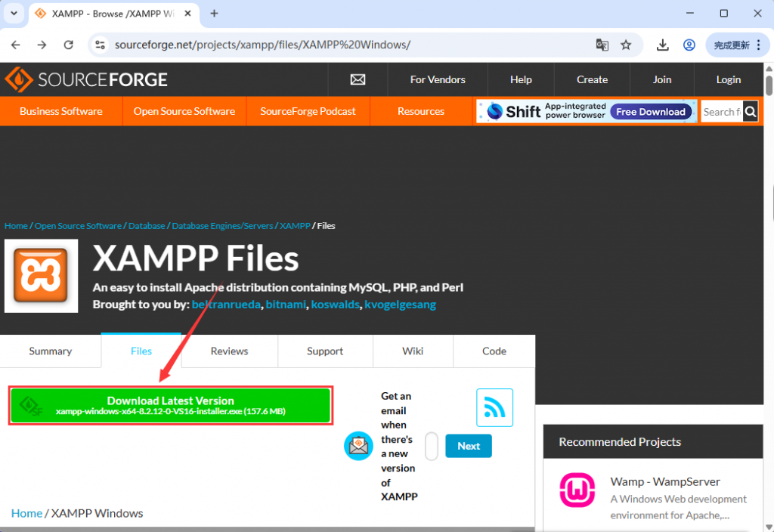Bookmark the page using the star icon
Screen dimensions: 774x532
click(x=627, y=45)
